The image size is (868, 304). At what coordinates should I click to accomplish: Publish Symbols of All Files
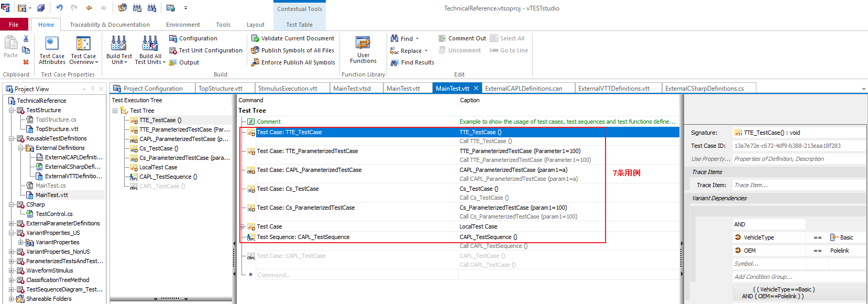point(292,50)
